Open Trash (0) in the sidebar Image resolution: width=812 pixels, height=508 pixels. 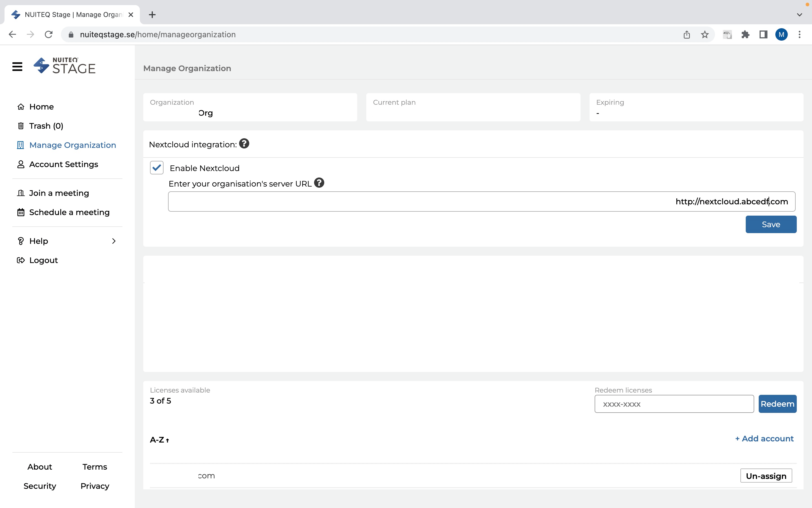46,126
